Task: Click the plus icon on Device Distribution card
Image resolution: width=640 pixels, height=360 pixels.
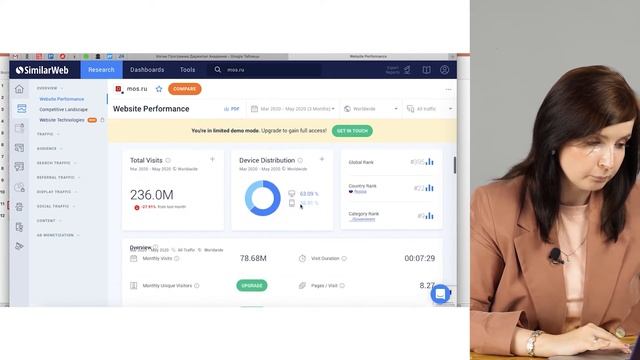Action: pos(322,160)
